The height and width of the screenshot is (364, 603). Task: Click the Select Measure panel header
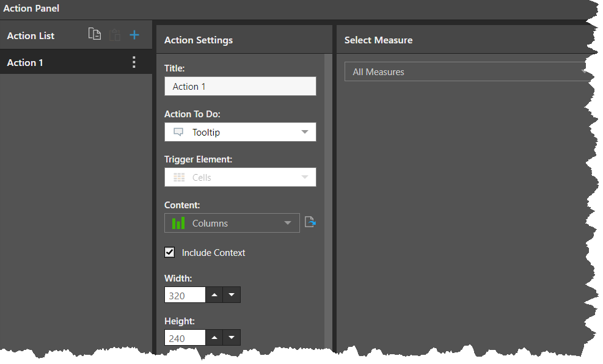click(379, 40)
